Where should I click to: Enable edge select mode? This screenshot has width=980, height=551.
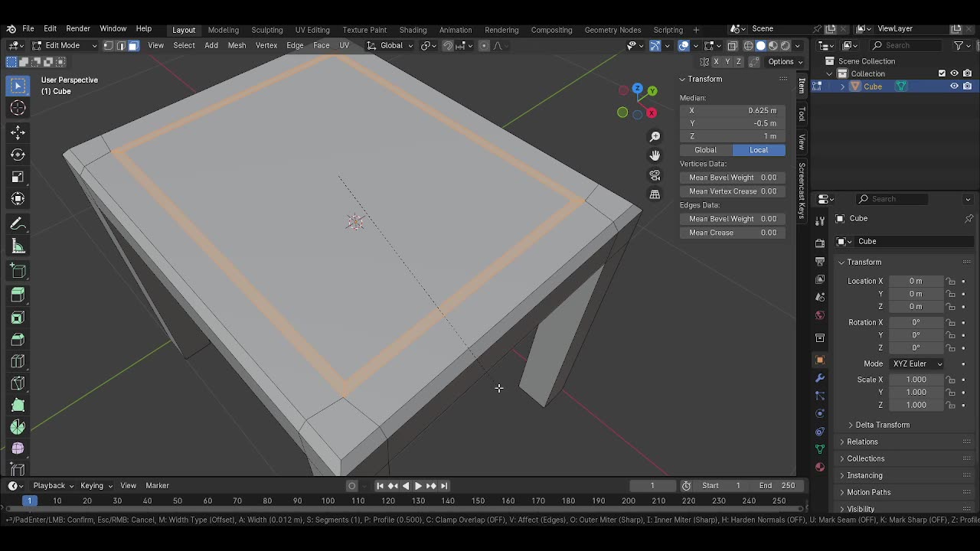click(x=120, y=46)
